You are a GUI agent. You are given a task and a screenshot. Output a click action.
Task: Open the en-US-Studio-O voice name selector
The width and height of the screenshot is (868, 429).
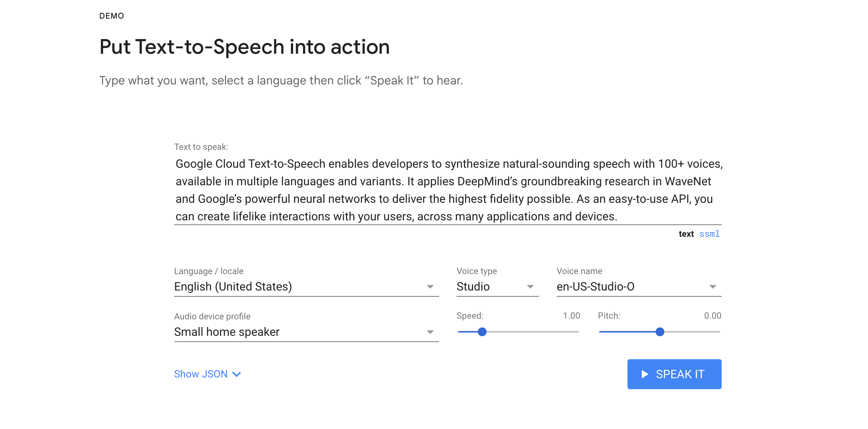tap(628, 287)
